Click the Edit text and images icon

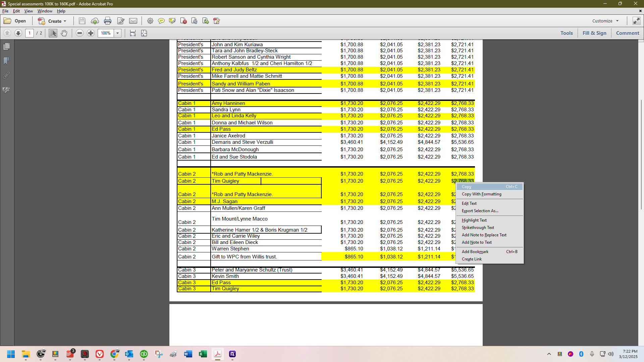[121, 21]
